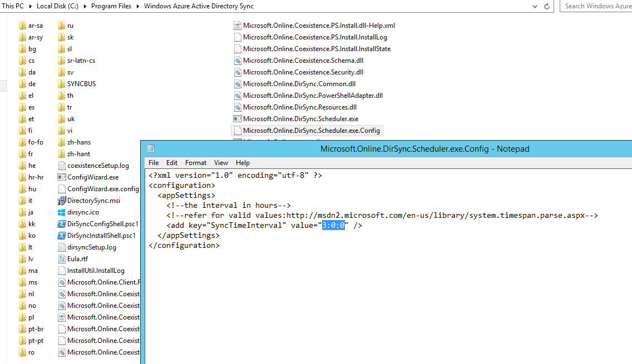
Task: Open the File menu in Notepad
Action: 154,163
